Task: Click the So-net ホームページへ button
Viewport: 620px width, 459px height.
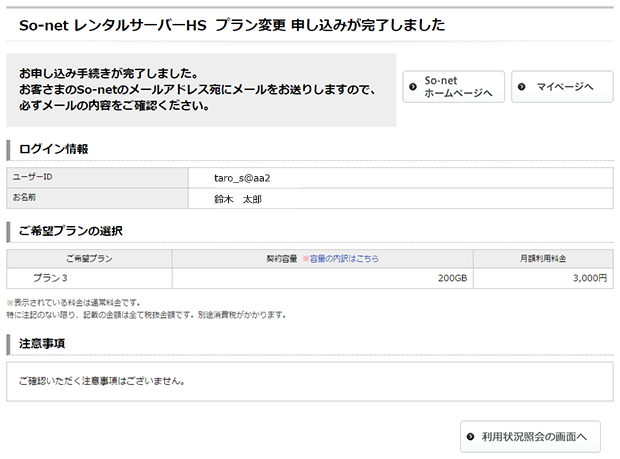Action: click(x=453, y=87)
